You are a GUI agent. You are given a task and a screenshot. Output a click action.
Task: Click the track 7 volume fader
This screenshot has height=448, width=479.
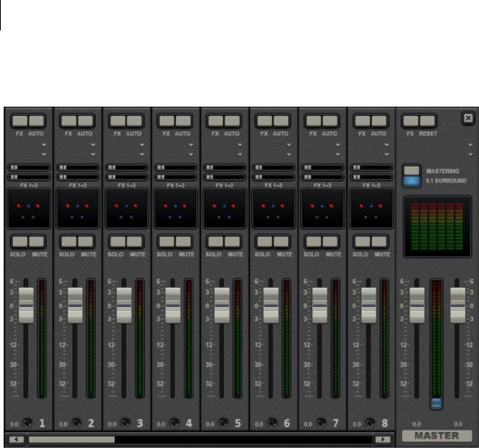point(320,306)
